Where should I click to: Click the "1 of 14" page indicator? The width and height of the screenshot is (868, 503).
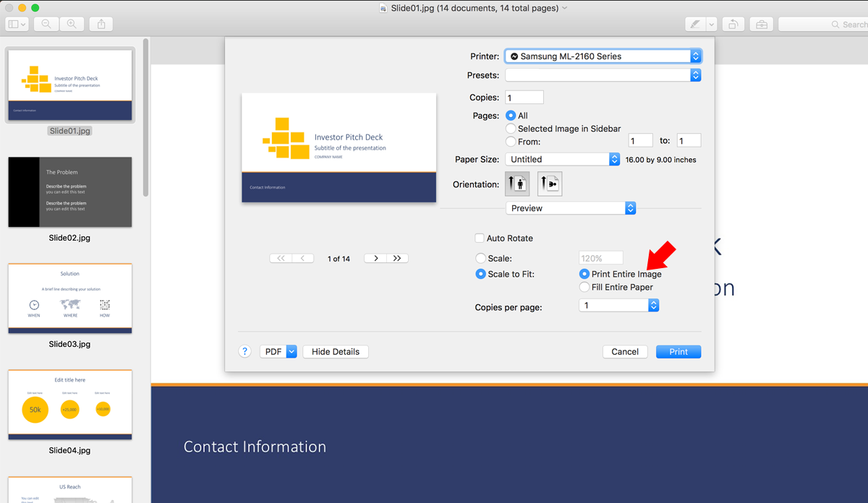(x=339, y=258)
